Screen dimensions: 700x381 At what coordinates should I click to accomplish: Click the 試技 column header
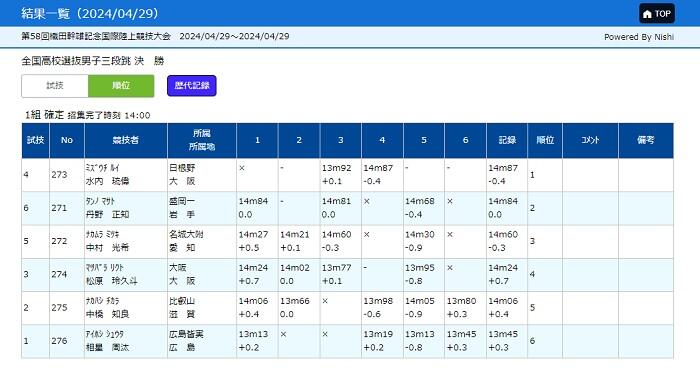coord(35,140)
